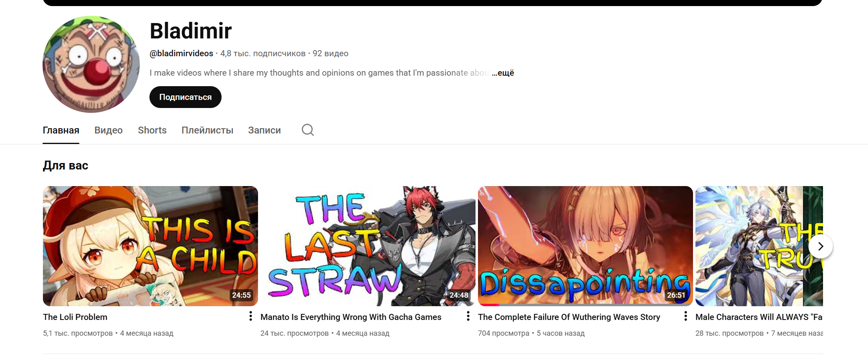The height and width of the screenshot is (360, 868).
Task: Subscribe with the Подписаться button
Action: [x=186, y=97]
